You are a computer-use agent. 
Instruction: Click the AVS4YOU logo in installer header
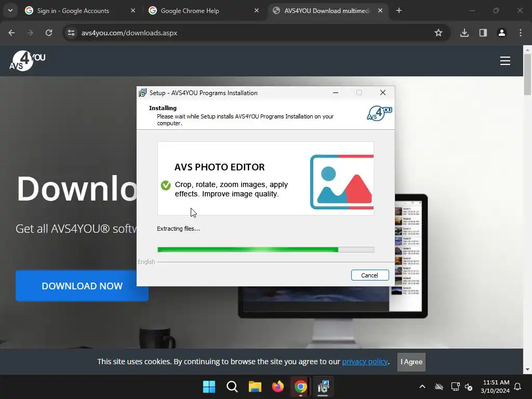tap(379, 113)
